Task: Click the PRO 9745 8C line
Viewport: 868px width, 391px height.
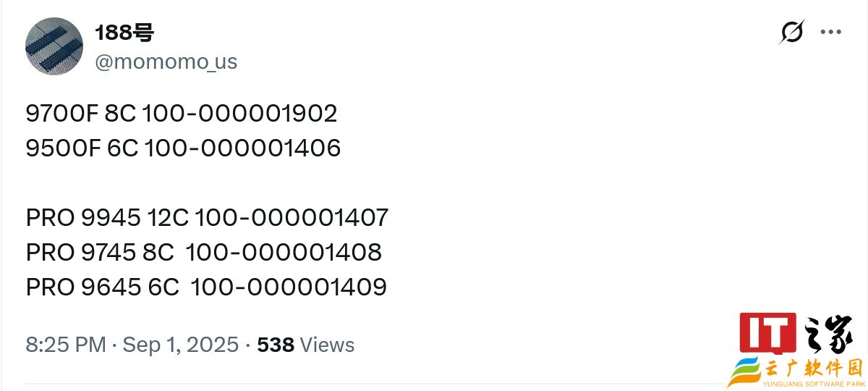Action: click(204, 253)
